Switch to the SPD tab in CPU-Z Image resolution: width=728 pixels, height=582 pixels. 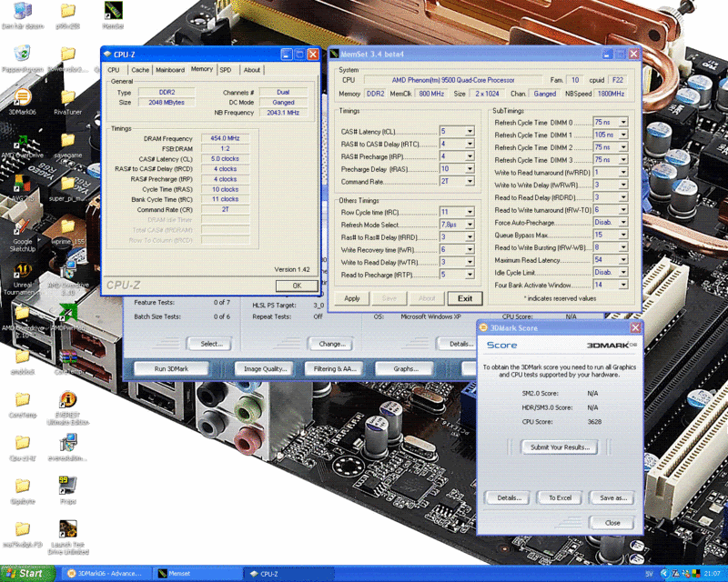click(x=226, y=70)
